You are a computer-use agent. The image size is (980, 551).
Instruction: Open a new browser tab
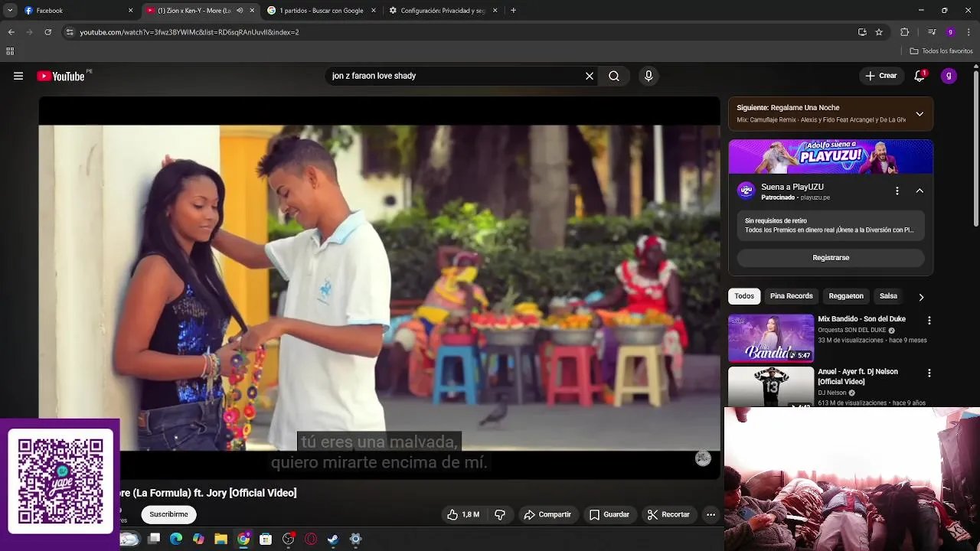(513, 11)
